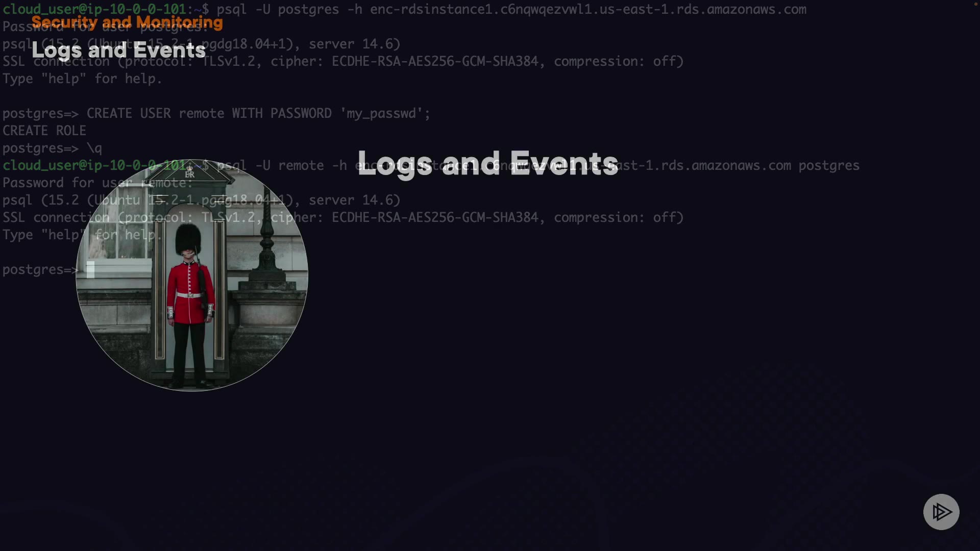This screenshot has width=980, height=551.
Task: Select the CREATE ROLE output text
Action: (44, 131)
